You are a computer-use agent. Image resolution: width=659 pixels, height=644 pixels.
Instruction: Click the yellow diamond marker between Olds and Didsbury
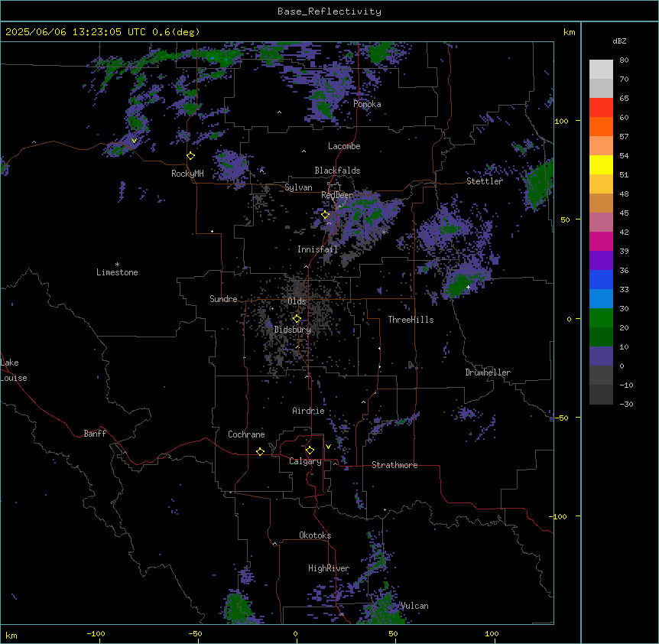297,319
